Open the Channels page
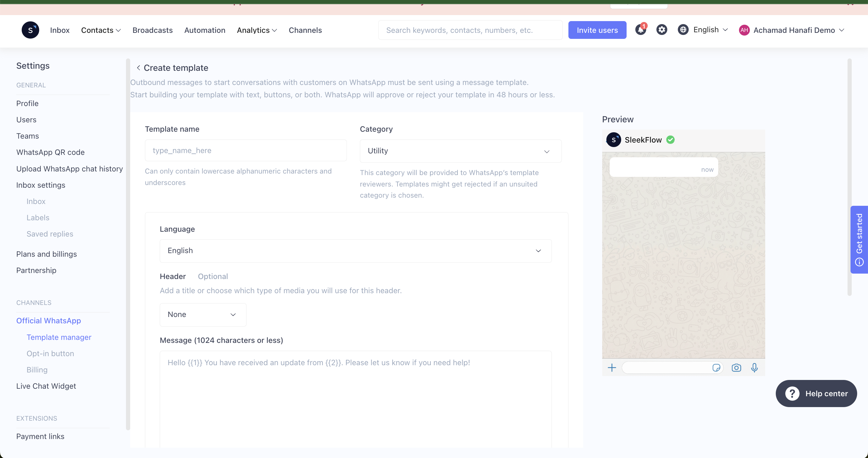Screen dimensions: 868x458 pyautogui.click(x=305, y=30)
